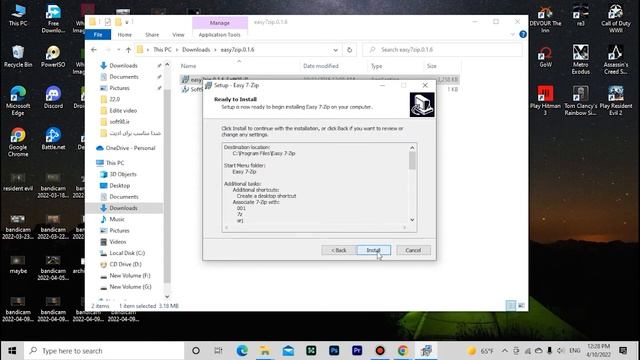Click the Install button in Setup dialog

pyautogui.click(x=373, y=250)
